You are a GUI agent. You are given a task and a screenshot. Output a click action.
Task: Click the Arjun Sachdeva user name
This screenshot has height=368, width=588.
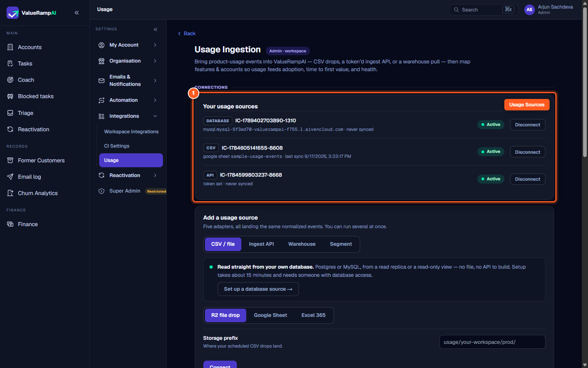pos(555,7)
